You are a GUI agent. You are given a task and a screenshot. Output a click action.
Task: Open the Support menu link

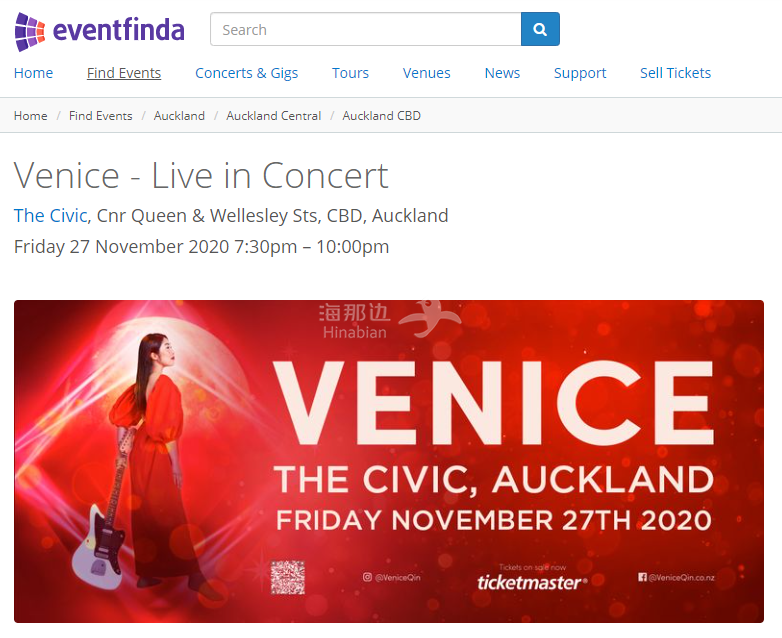click(x=580, y=73)
